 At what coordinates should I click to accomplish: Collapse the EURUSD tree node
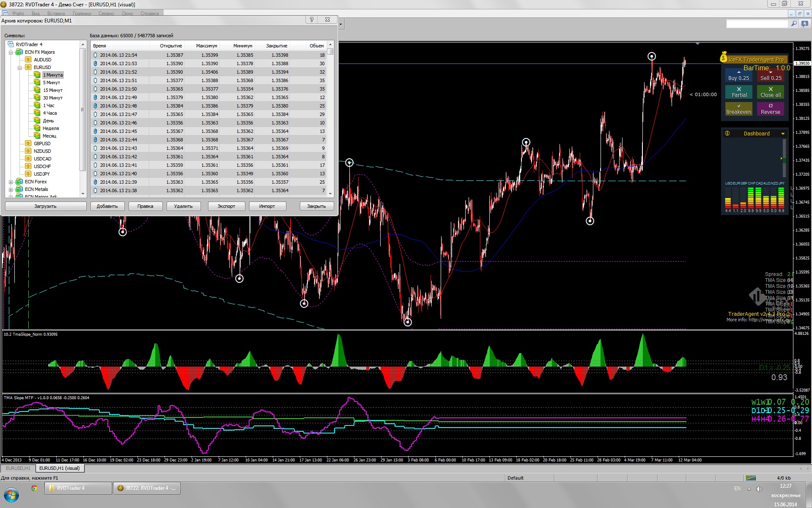tap(19, 68)
